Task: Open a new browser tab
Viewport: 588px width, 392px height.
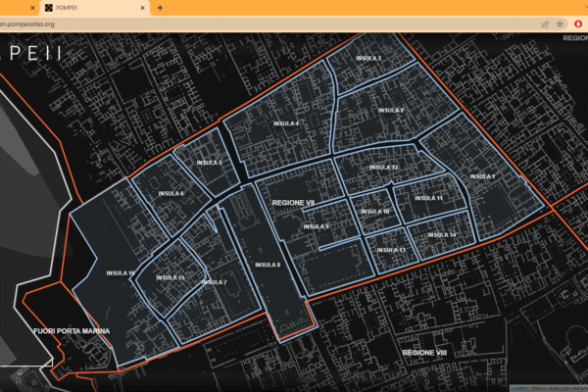Action: 160,8
